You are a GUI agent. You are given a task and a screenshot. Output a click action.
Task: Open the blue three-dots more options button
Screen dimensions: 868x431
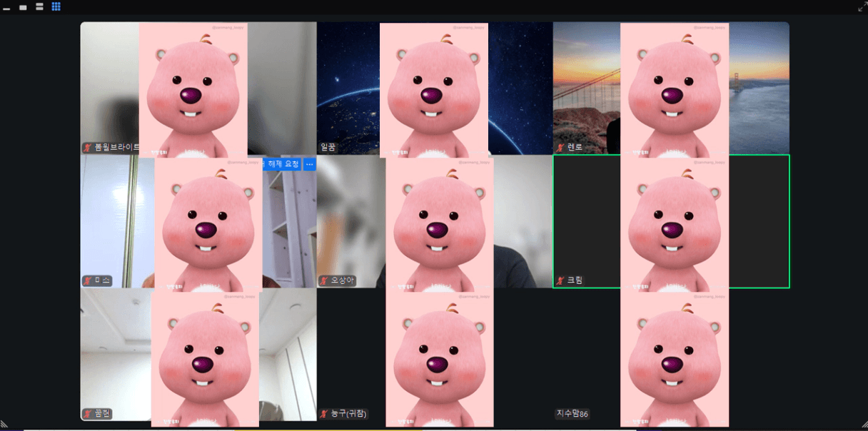pyautogui.click(x=309, y=164)
